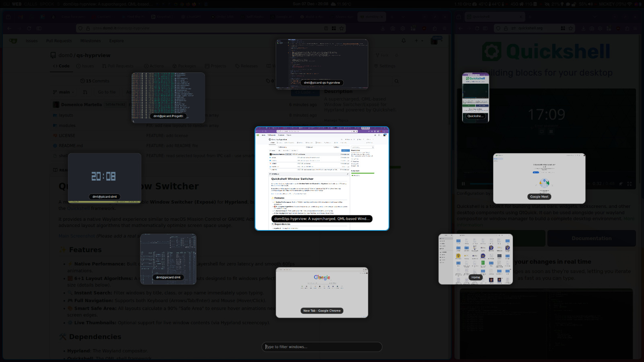Select the highlighted dom0/qs-hyprview browser thumbnail
Image resolution: width=644 pixels, height=362 pixels.
click(x=322, y=179)
